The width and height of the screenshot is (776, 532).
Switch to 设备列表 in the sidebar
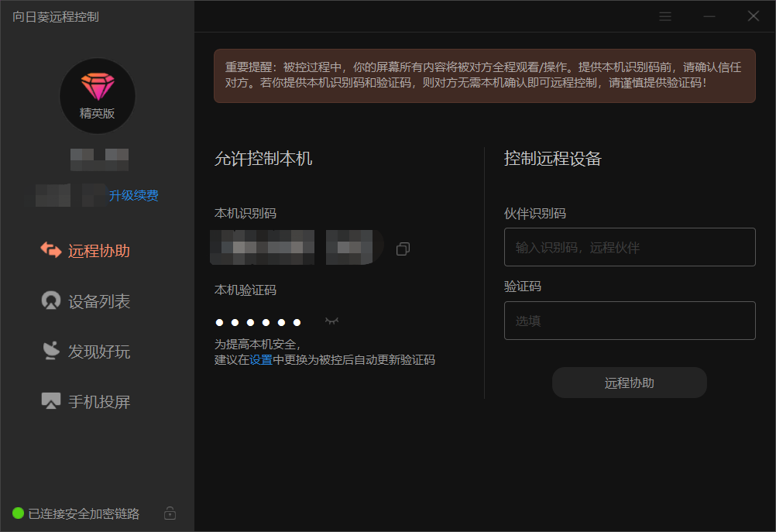pos(98,301)
